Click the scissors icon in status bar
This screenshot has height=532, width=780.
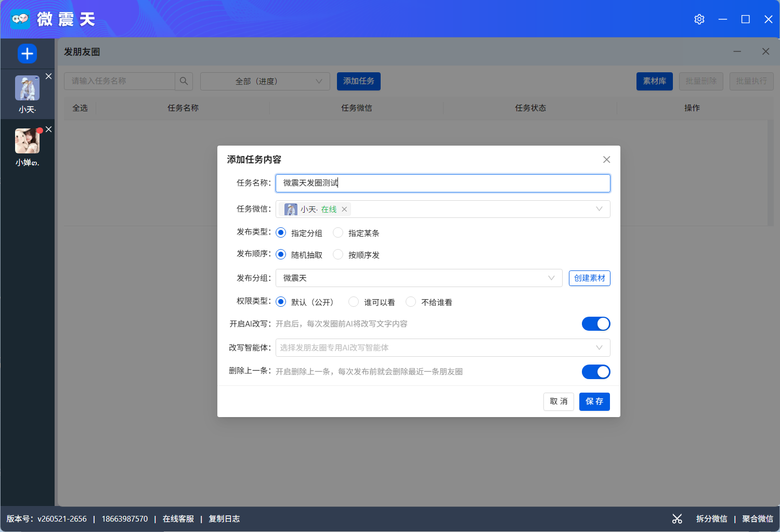click(677, 518)
